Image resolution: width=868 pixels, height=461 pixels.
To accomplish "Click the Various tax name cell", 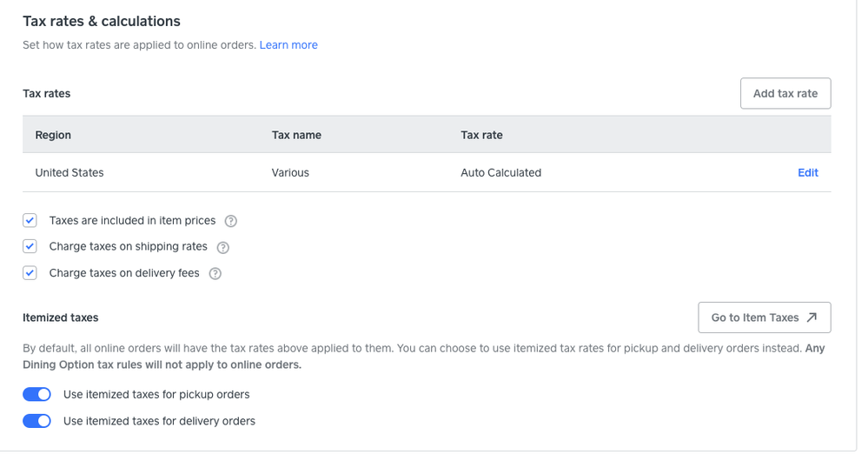I will click(x=290, y=173).
